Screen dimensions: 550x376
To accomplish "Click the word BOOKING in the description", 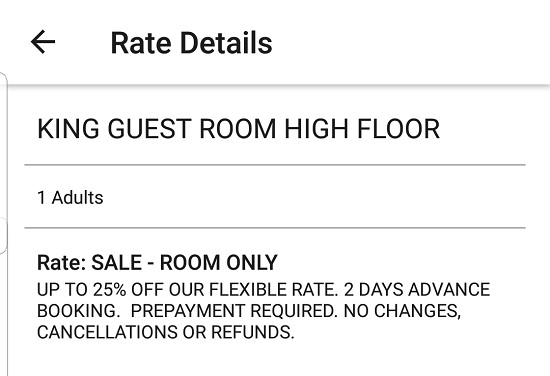I will pyautogui.click(x=76, y=311).
